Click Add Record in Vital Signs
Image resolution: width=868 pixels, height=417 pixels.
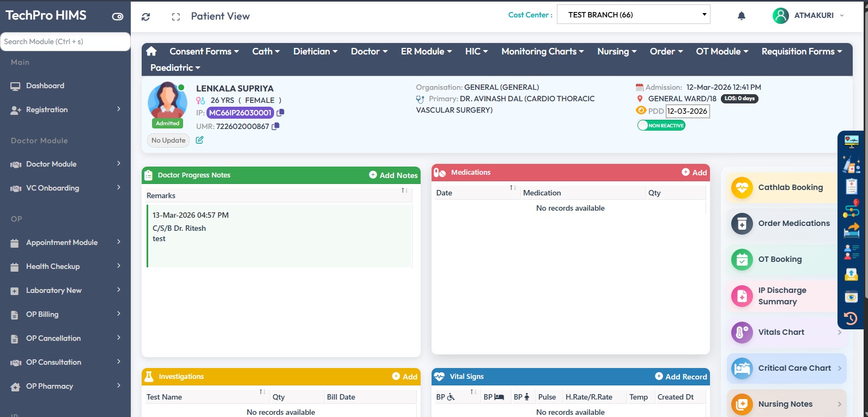click(x=681, y=377)
